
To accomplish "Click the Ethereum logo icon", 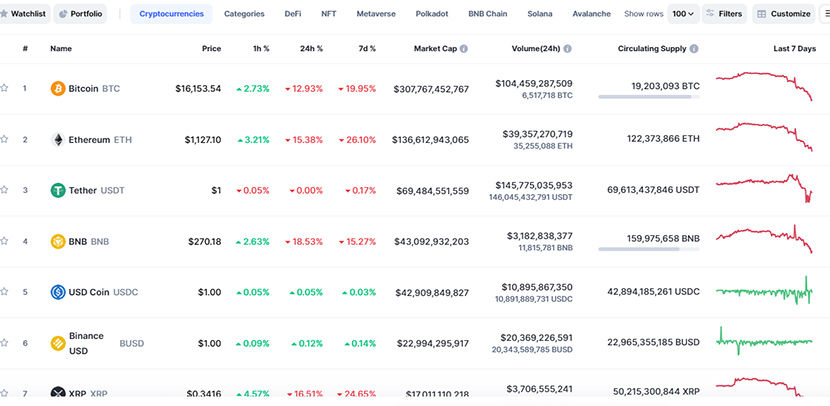I will point(58,140).
